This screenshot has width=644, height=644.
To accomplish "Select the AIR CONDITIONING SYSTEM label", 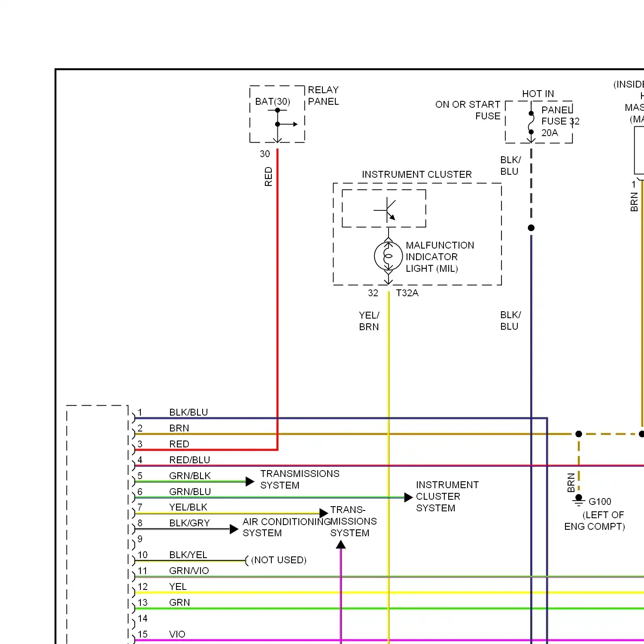I will point(287,527).
